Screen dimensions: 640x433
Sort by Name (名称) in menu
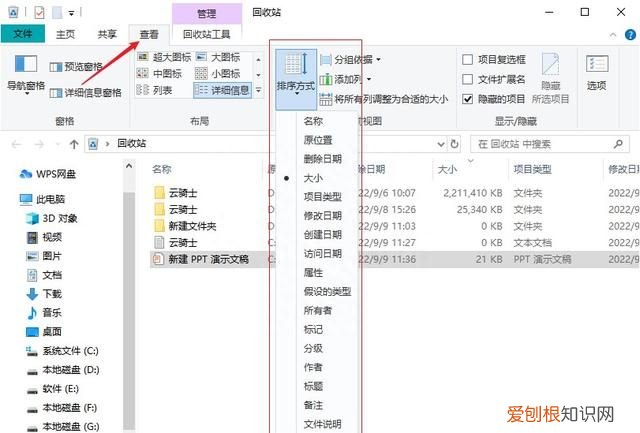(x=313, y=121)
